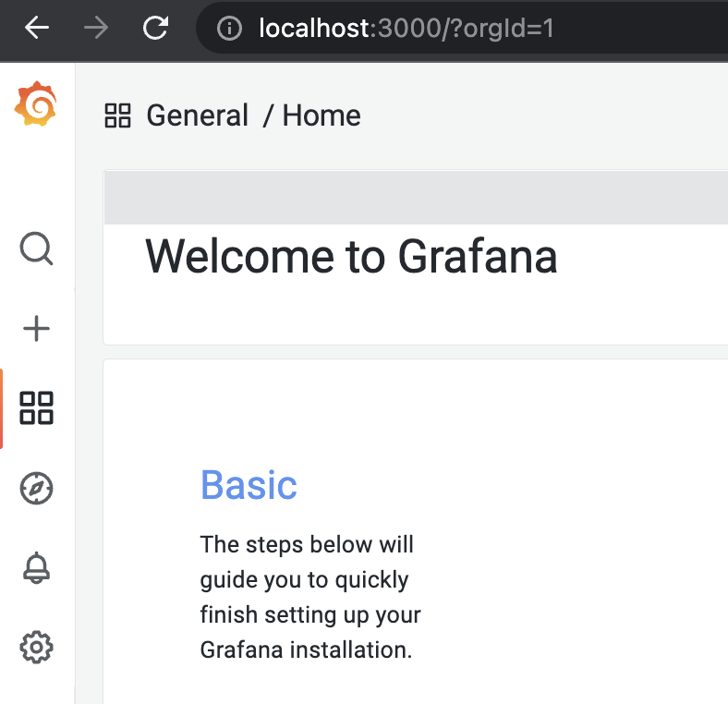Open Dashboards section in sidebar
Image resolution: width=728 pixels, height=704 pixels.
[36, 408]
